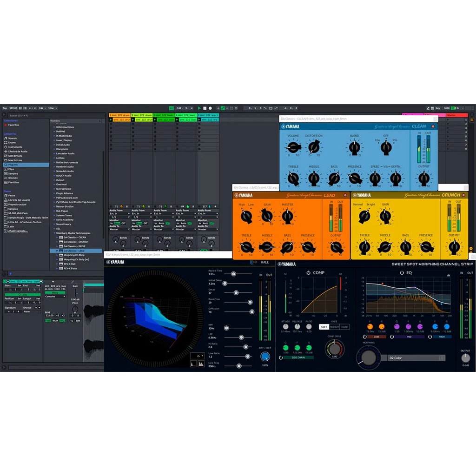Toggle the metronome icon in the top bar
Image resolution: width=476 pixels, height=476 pixels.
pyautogui.click(x=41, y=108)
